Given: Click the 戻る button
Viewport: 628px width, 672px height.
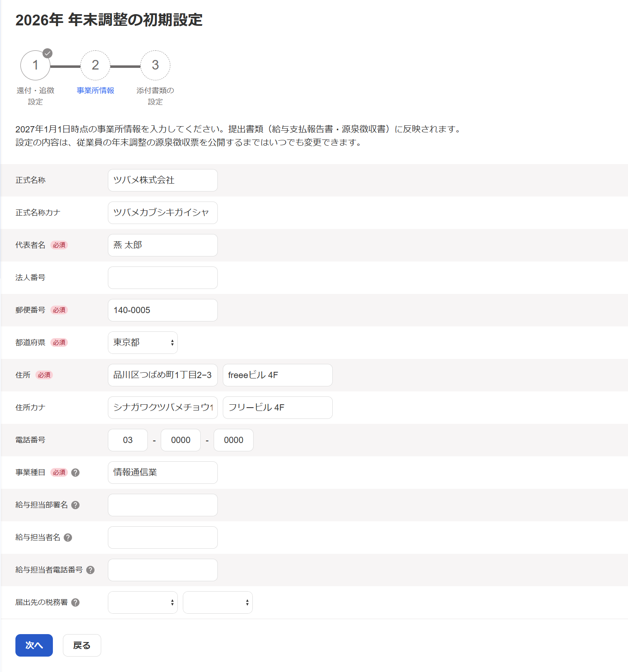Looking at the screenshot, I should tap(82, 645).
